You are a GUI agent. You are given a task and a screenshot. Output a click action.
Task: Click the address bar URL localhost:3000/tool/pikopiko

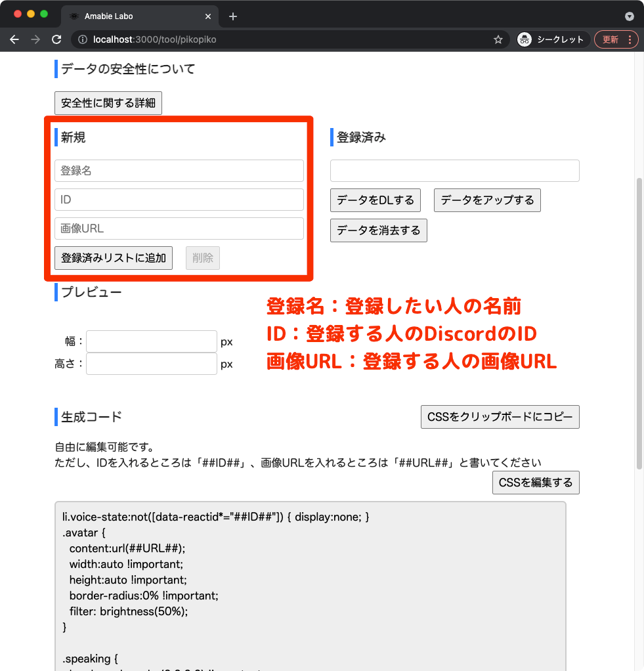click(155, 40)
